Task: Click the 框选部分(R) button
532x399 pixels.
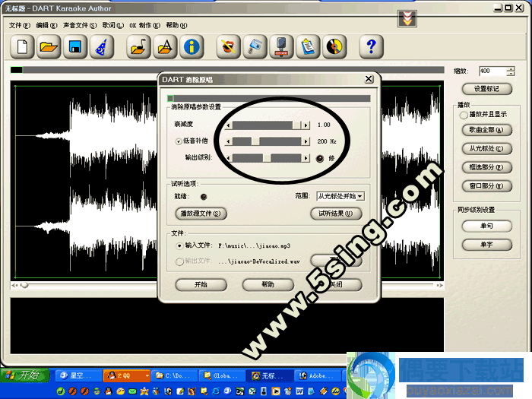Action: click(x=487, y=167)
